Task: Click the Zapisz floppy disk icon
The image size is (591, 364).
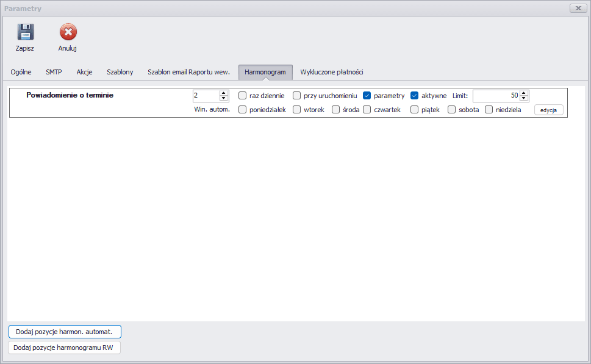Action: [25, 32]
